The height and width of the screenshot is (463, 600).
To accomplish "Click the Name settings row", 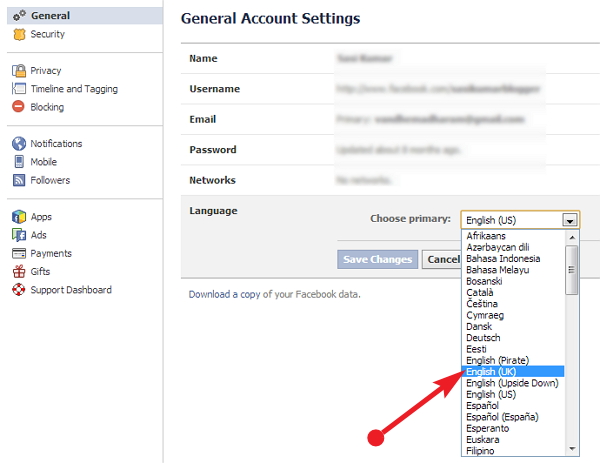I will click(390, 58).
